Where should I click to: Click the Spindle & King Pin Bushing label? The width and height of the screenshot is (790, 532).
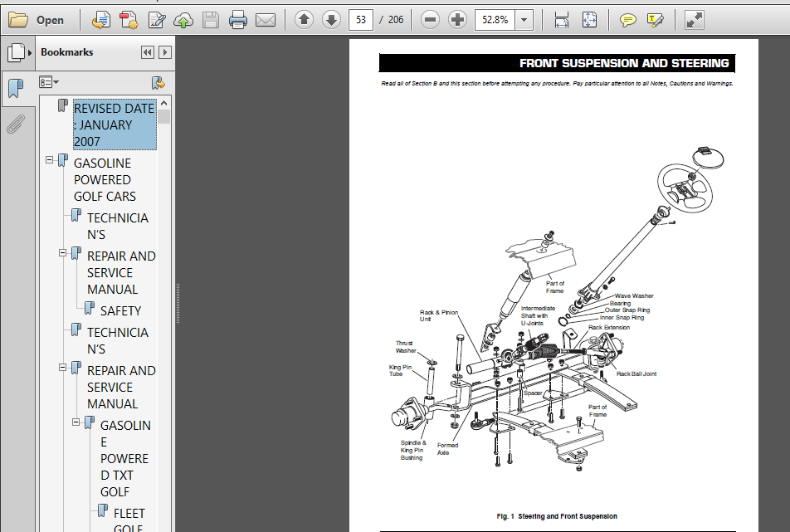tap(412, 451)
